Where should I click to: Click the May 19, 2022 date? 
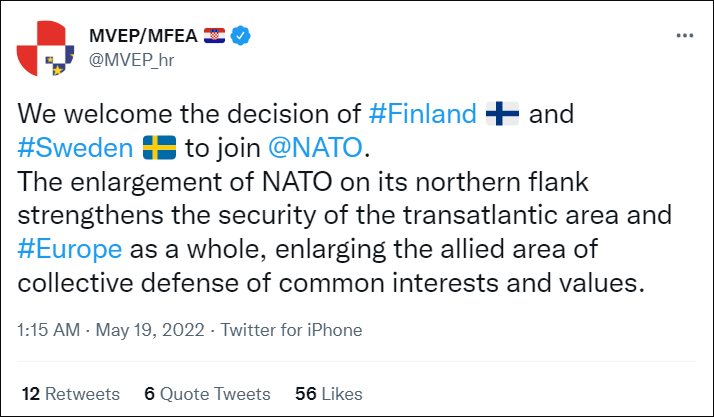(x=151, y=330)
